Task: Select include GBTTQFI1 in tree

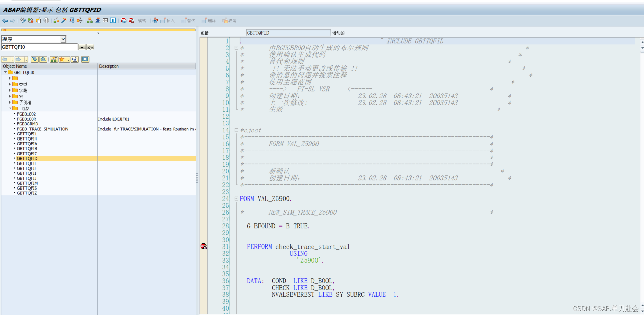Action: pyautogui.click(x=27, y=134)
